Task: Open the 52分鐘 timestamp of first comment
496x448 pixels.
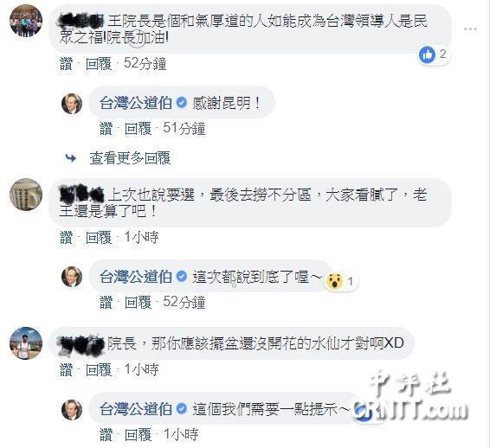Action: point(145,63)
